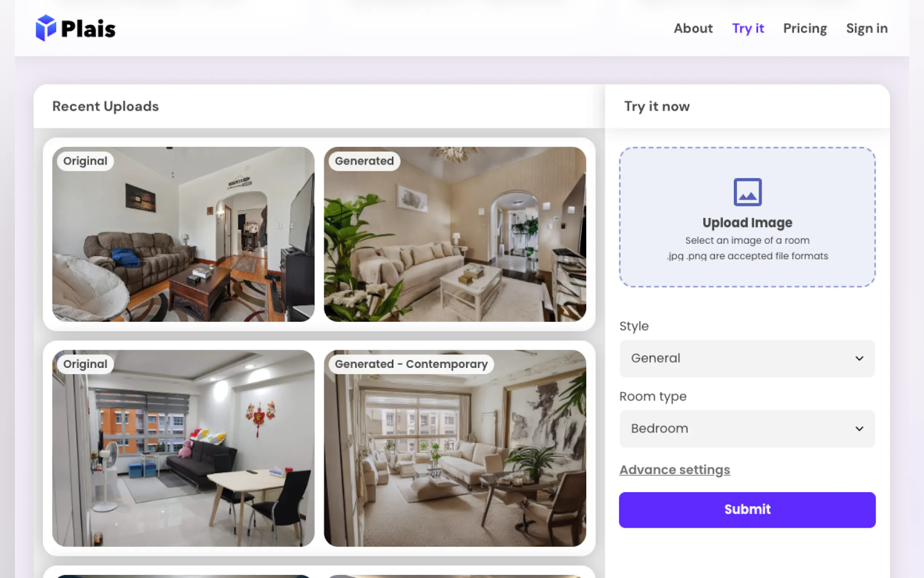Click the Plais brand name text

pos(88,29)
